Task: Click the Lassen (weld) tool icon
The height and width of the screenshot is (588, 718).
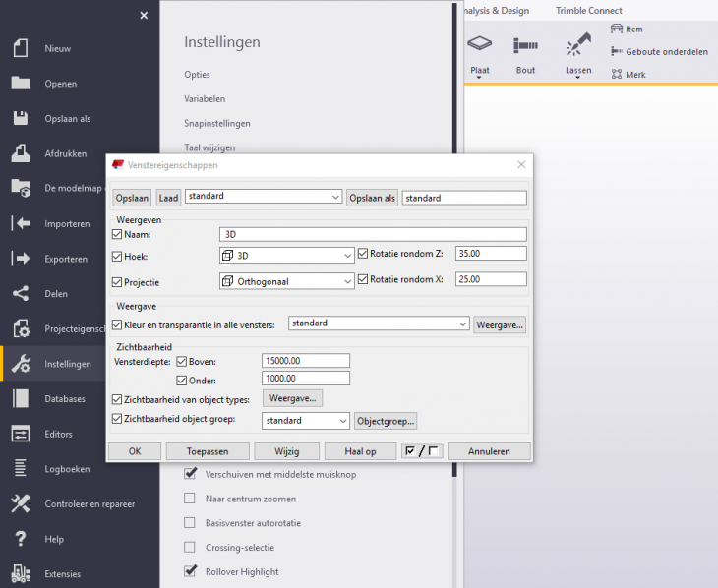Action: coord(577,45)
